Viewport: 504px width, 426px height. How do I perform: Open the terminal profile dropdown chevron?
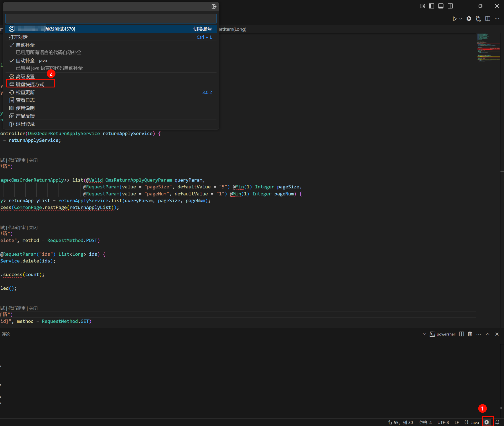[425, 334]
